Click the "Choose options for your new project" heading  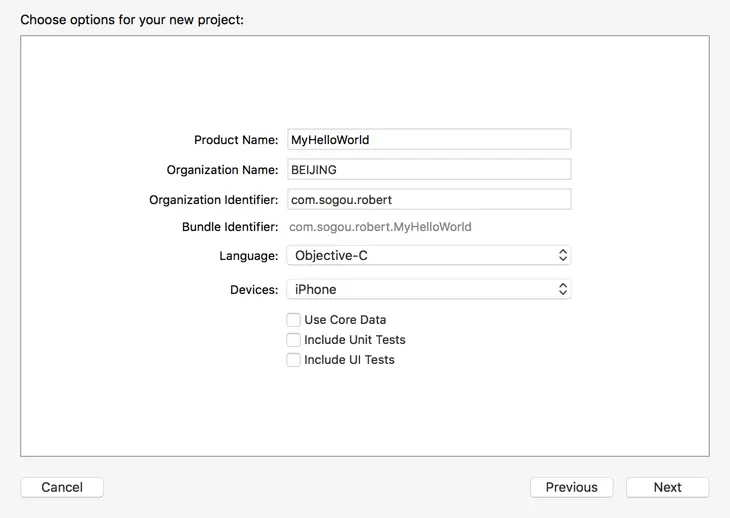[x=132, y=19]
